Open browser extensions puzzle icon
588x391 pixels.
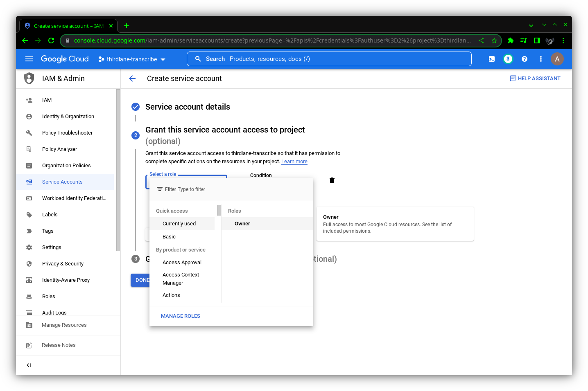point(511,40)
